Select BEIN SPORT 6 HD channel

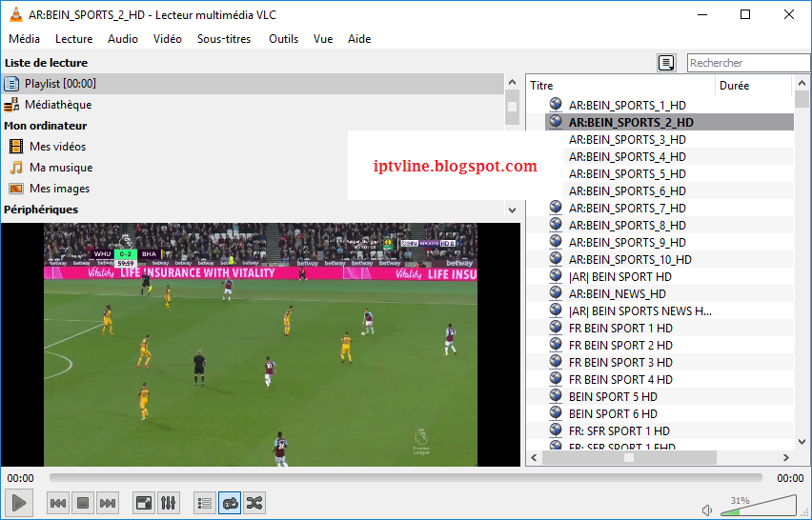tap(613, 414)
